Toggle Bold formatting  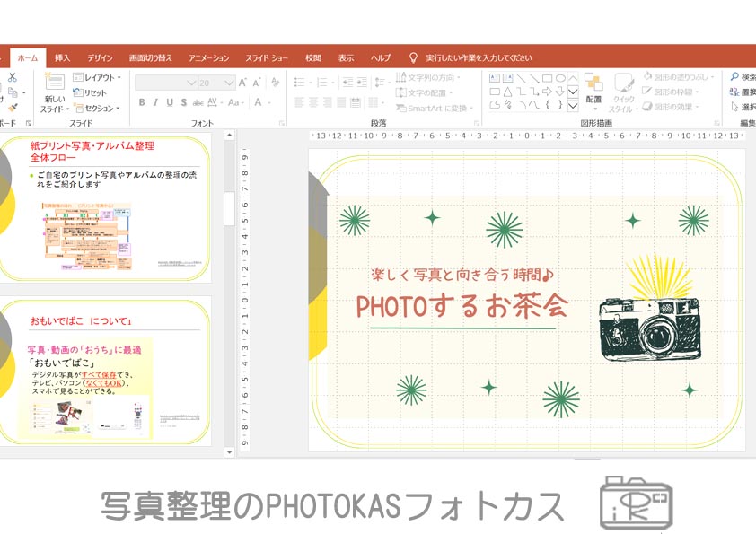142,102
